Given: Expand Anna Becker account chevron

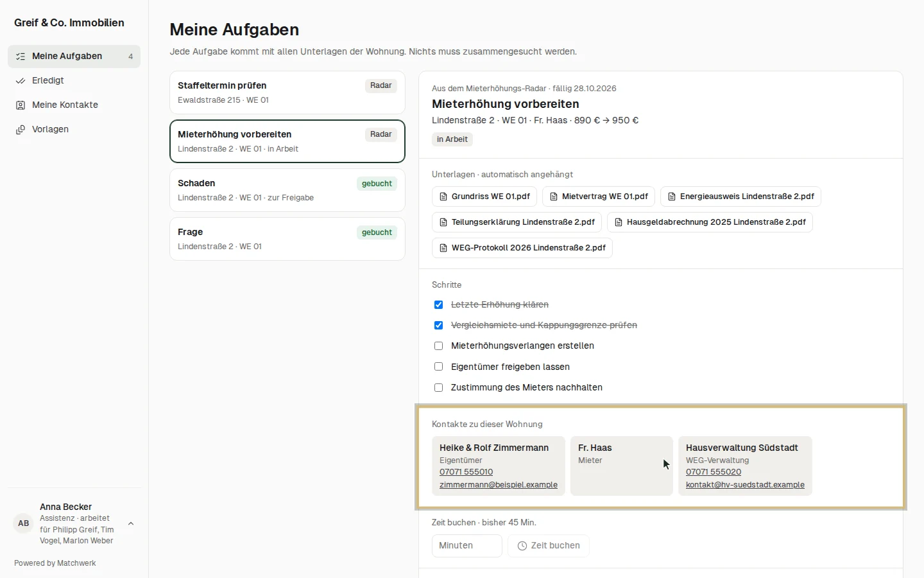Looking at the screenshot, I should (x=131, y=523).
